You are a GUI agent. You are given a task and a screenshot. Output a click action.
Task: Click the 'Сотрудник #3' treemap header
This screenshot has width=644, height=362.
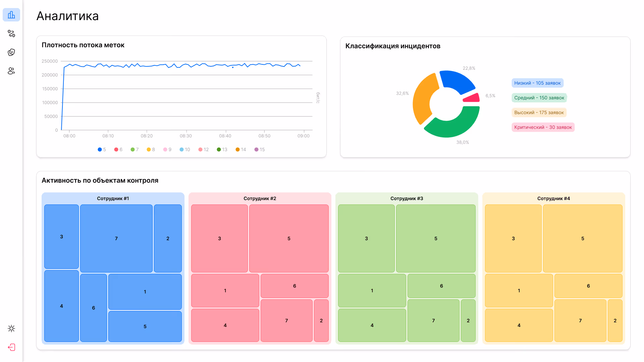407,198
